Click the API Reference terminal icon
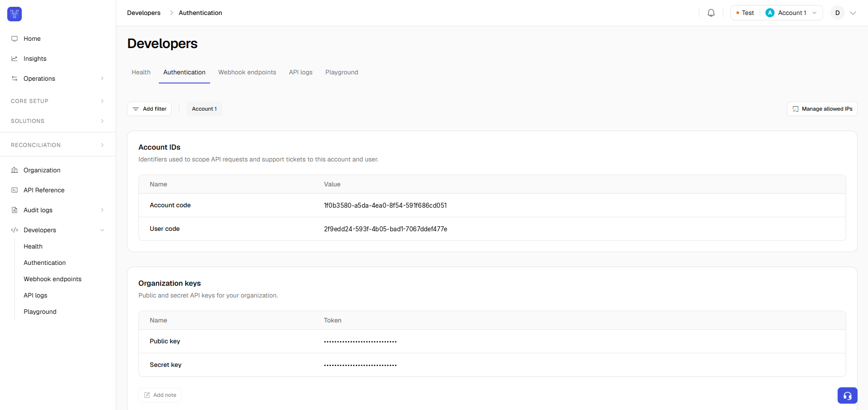868x410 pixels. click(15, 190)
